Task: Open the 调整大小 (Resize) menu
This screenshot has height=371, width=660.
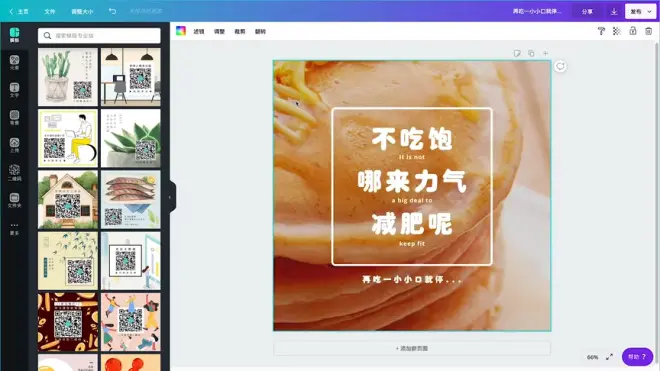Action: click(x=82, y=12)
